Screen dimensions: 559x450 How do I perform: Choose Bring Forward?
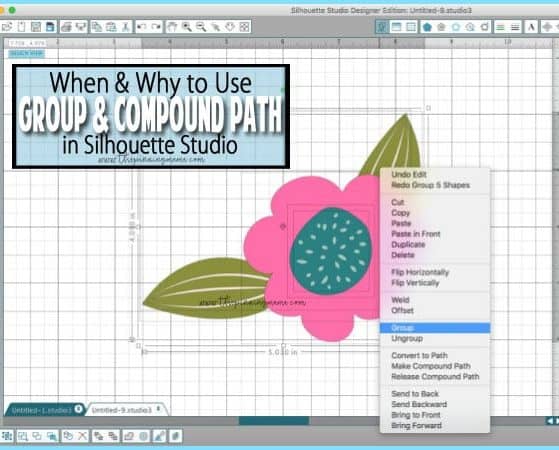(416, 425)
